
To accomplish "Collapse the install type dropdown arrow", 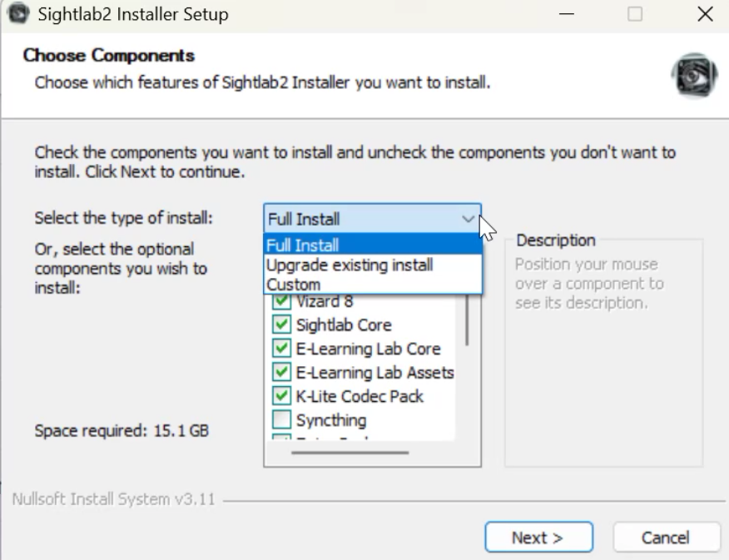I will coord(469,219).
